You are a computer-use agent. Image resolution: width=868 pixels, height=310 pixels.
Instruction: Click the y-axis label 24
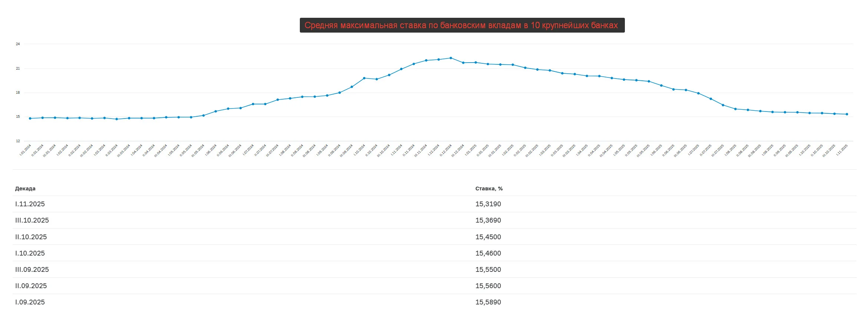click(18, 44)
